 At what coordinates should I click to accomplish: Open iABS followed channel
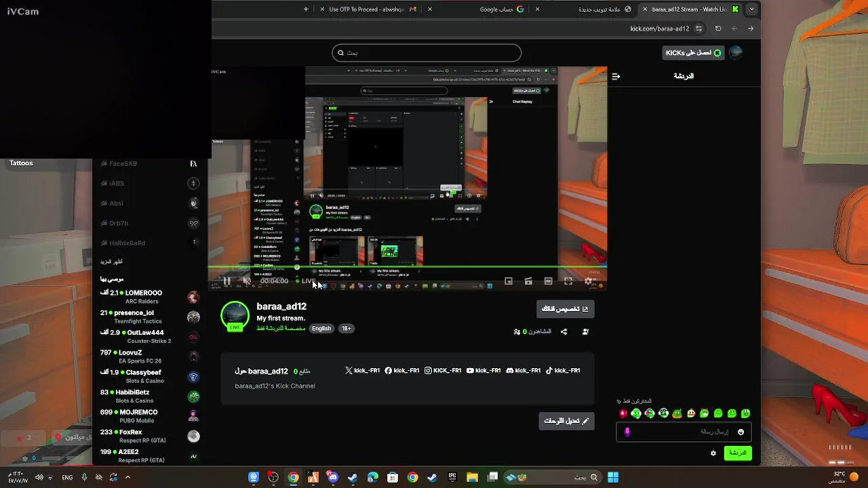coord(149,183)
